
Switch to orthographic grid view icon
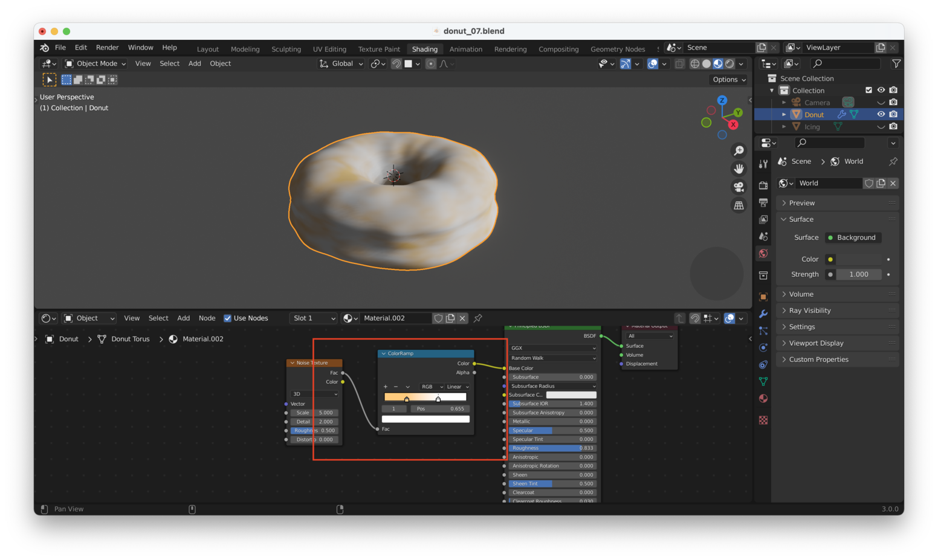739,205
